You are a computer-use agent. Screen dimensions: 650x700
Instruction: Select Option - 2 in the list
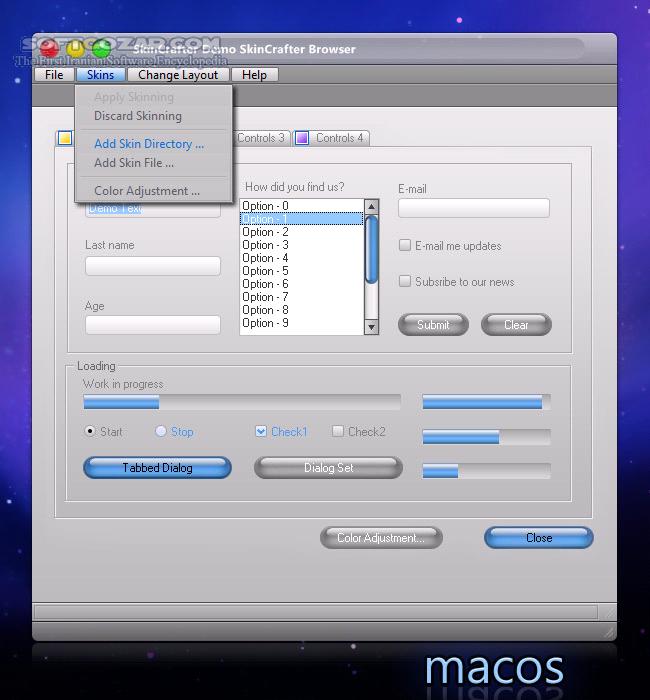302,232
